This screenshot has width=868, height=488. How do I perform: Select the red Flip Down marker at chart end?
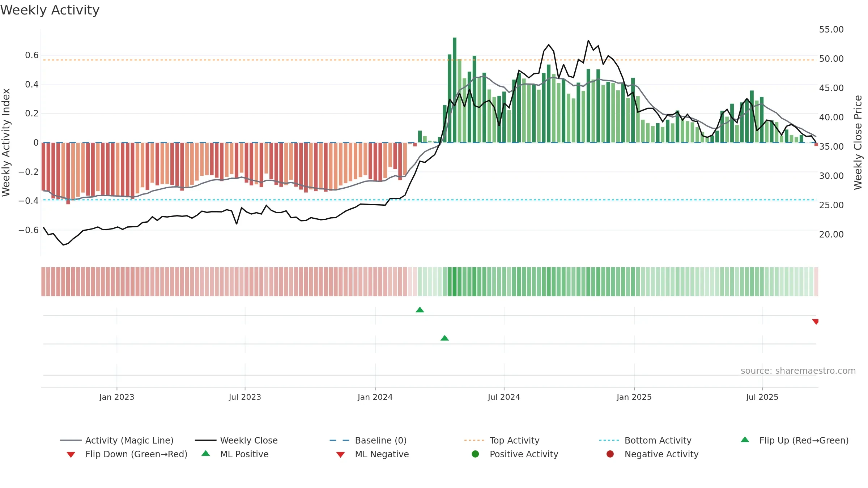815,321
